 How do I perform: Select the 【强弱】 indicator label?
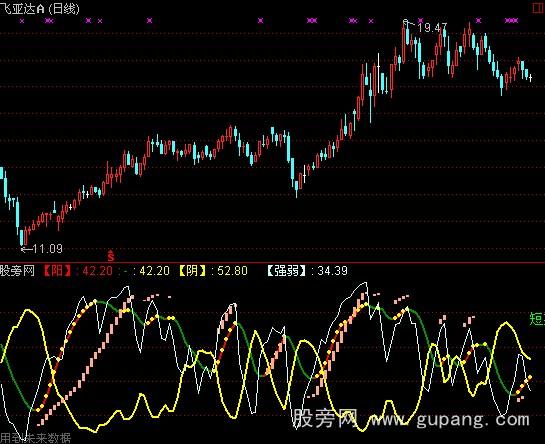[x=287, y=271]
